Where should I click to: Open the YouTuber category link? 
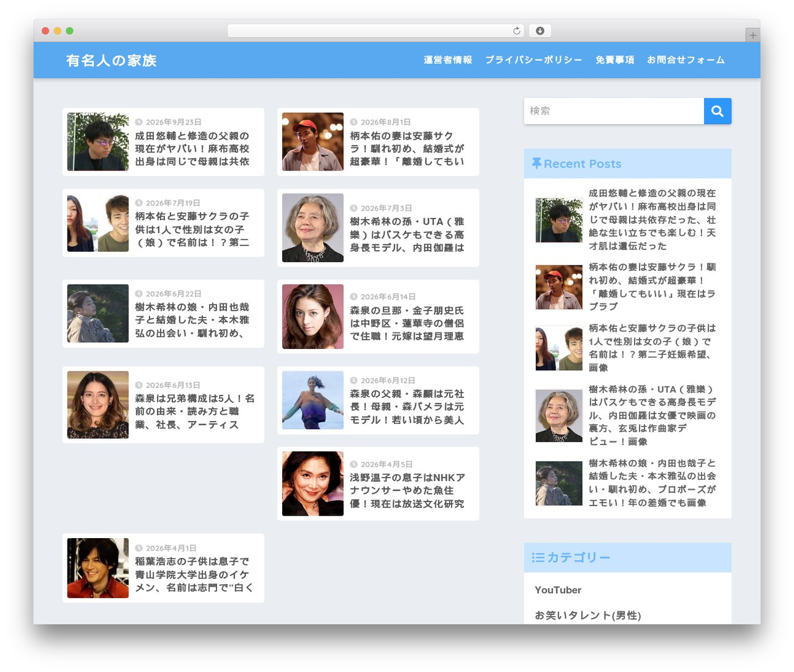tap(558, 590)
